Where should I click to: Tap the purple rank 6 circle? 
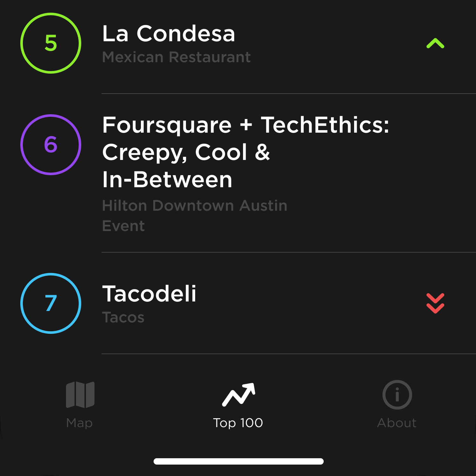tap(51, 145)
